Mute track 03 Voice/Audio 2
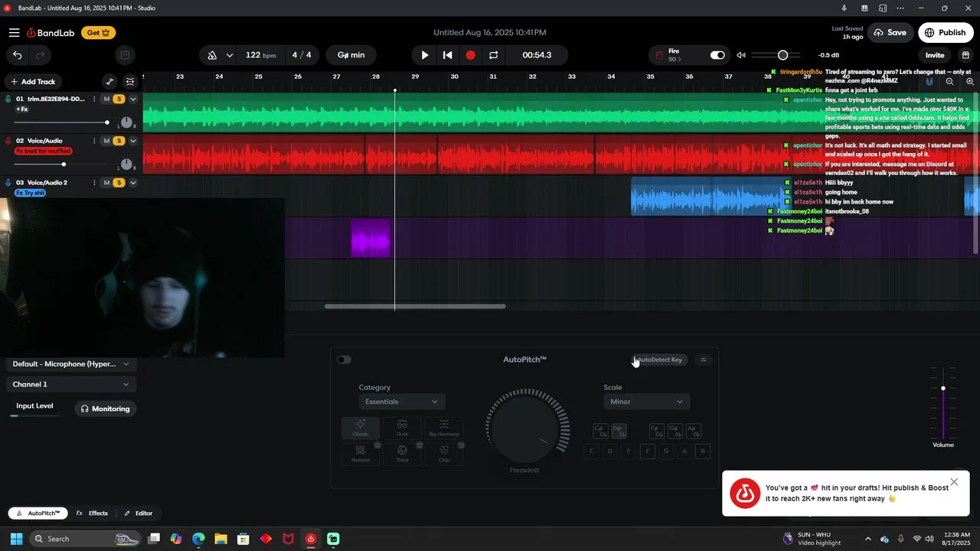Image resolution: width=980 pixels, height=551 pixels. pos(107,183)
